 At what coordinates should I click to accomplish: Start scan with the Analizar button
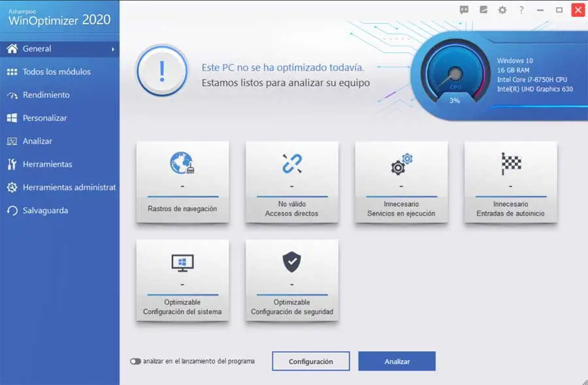[397, 362]
